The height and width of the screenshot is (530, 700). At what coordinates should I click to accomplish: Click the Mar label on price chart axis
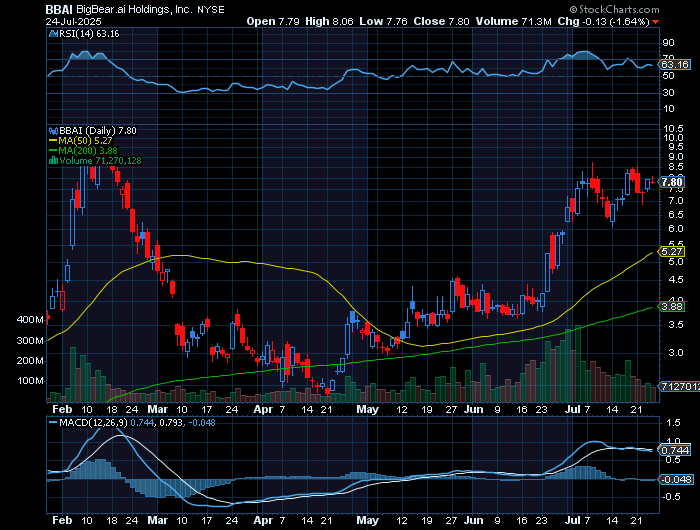[158, 409]
